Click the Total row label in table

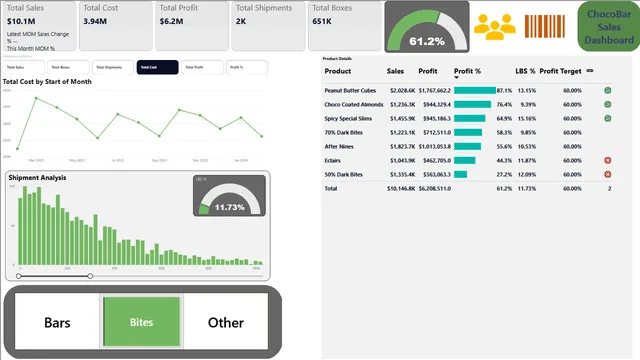pyautogui.click(x=331, y=189)
